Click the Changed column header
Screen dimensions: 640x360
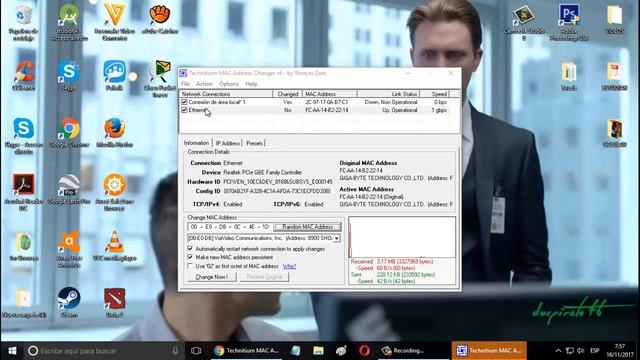pyautogui.click(x=288, y=94)
